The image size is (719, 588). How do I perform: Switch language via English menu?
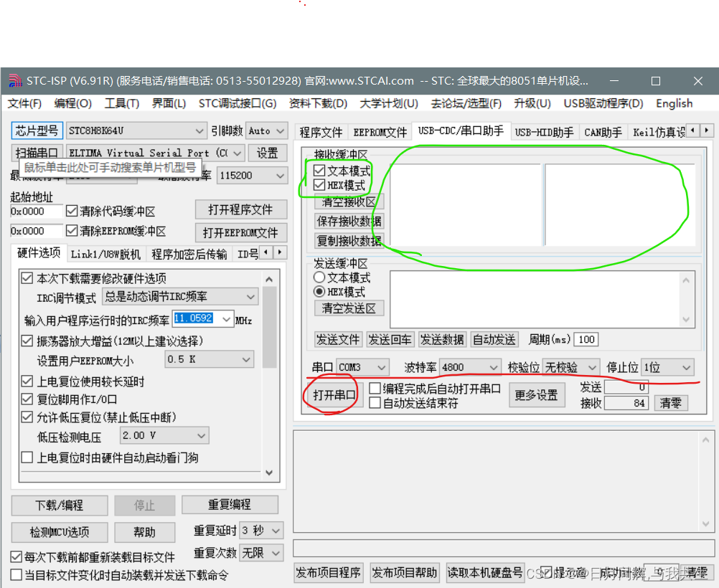tap(674, 103)
